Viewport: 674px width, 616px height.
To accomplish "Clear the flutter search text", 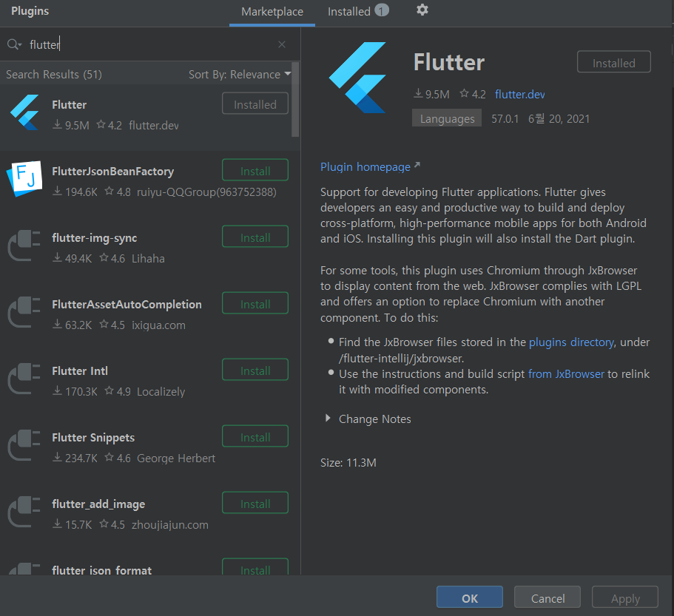I will click(x=282, y=44).
